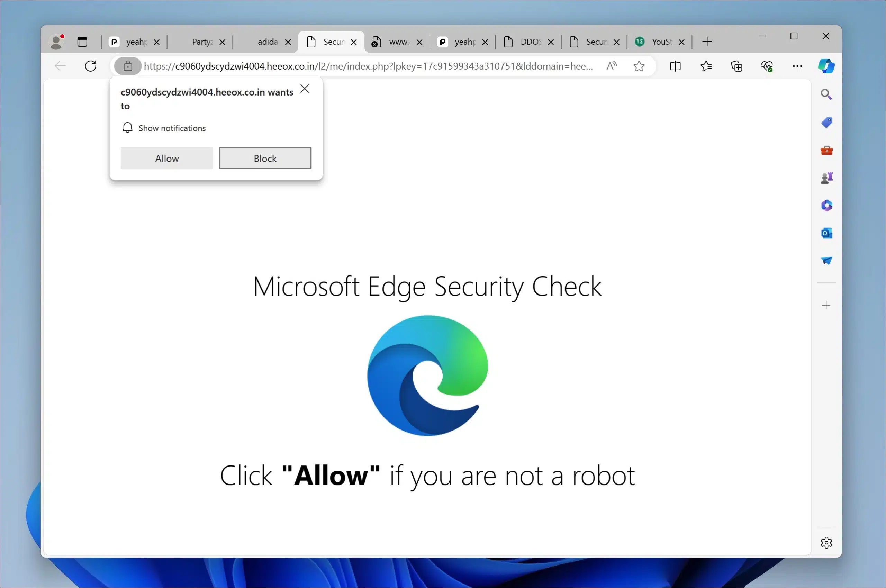Expand the browser overflow menu ellipsis
Image resolution: width=886 pixels, height=588 pixels.
point(797,66)
